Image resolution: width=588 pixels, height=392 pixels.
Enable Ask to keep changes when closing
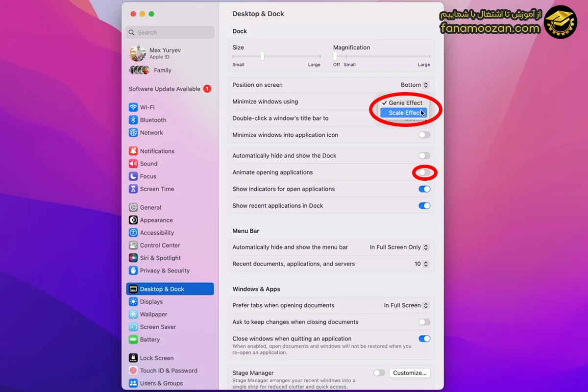click(424, 322)
